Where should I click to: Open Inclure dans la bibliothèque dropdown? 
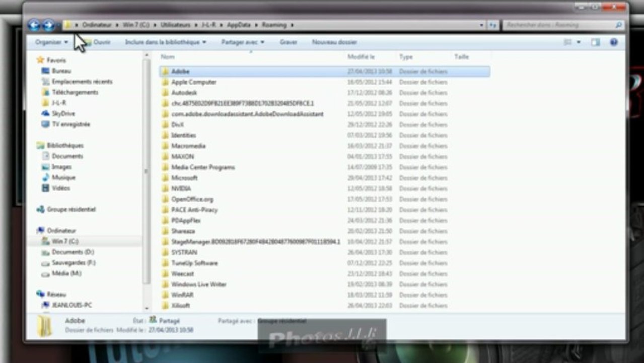click(x=166, y=42)
